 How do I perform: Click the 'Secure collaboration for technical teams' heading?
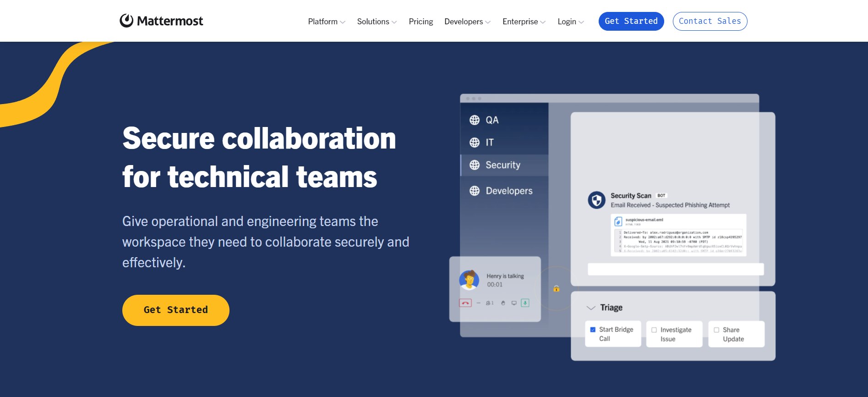pos(259,157)
